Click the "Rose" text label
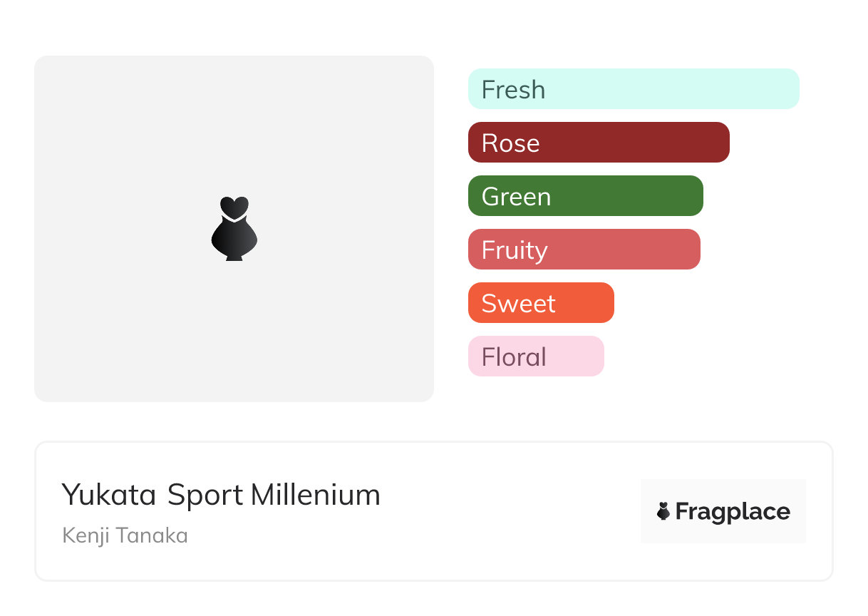 [510, 143]
